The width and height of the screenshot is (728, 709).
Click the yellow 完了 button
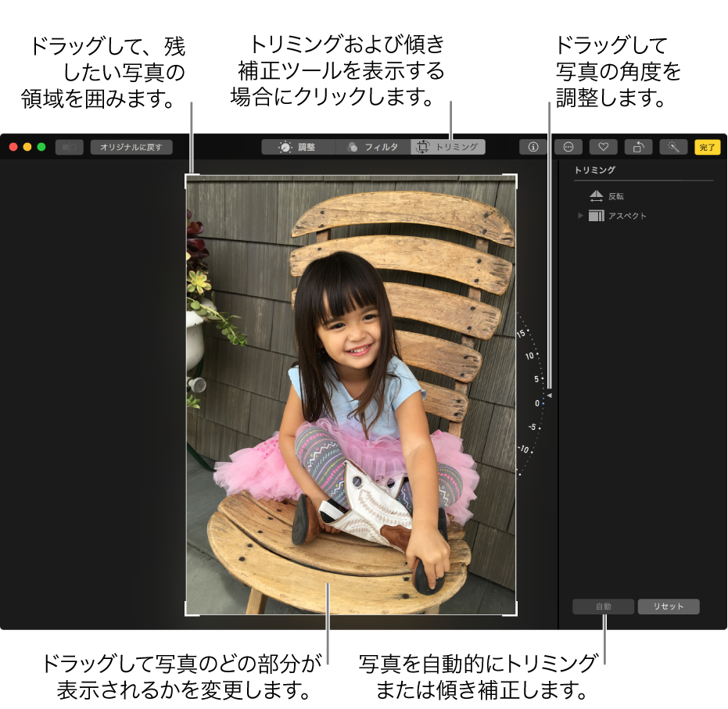pyautogui.click(x=707, y=146)
